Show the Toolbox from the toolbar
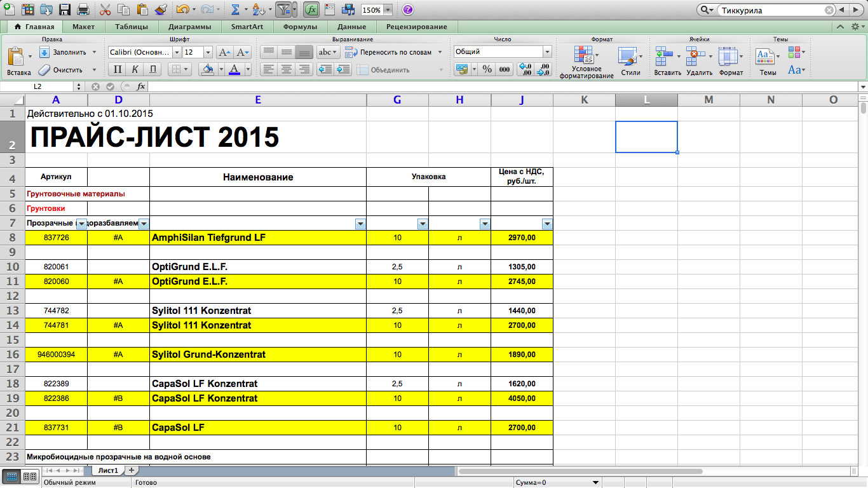 330,10
